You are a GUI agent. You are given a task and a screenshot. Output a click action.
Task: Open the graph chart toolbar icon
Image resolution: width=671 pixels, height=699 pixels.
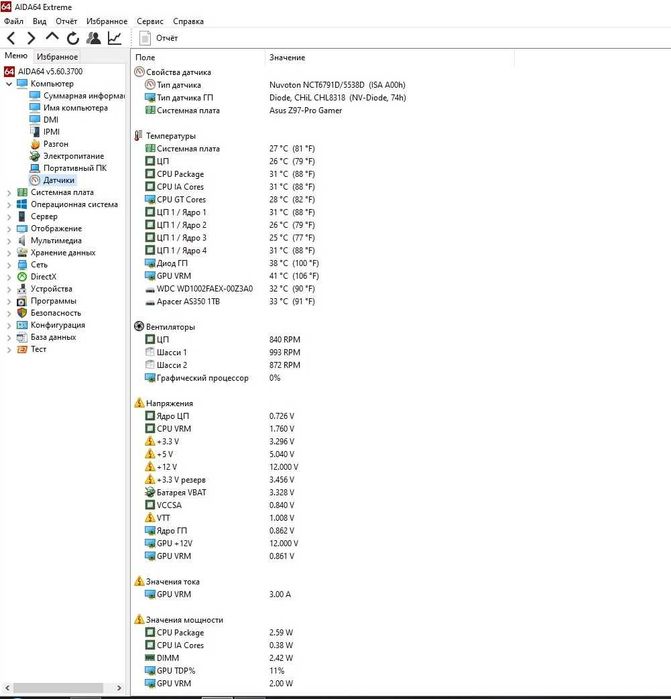point(115,38)
